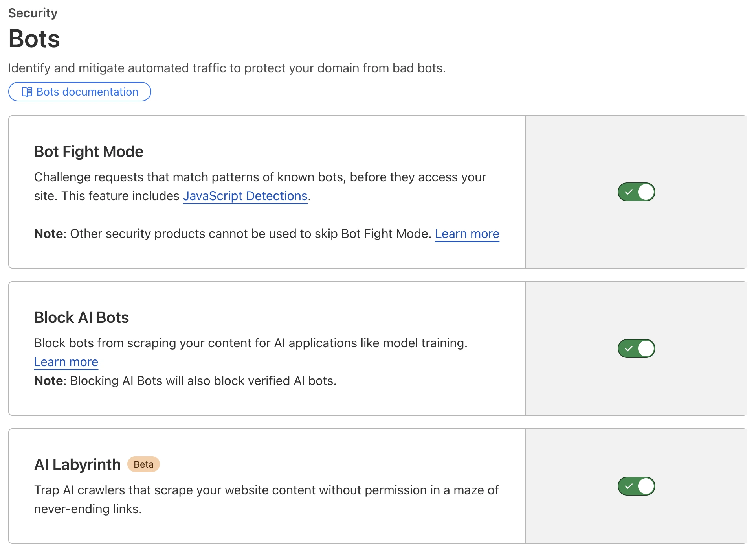Click the 'Challenge requests that match patterns' description
This screenshot has height=549, width=756.
[260, 186]
